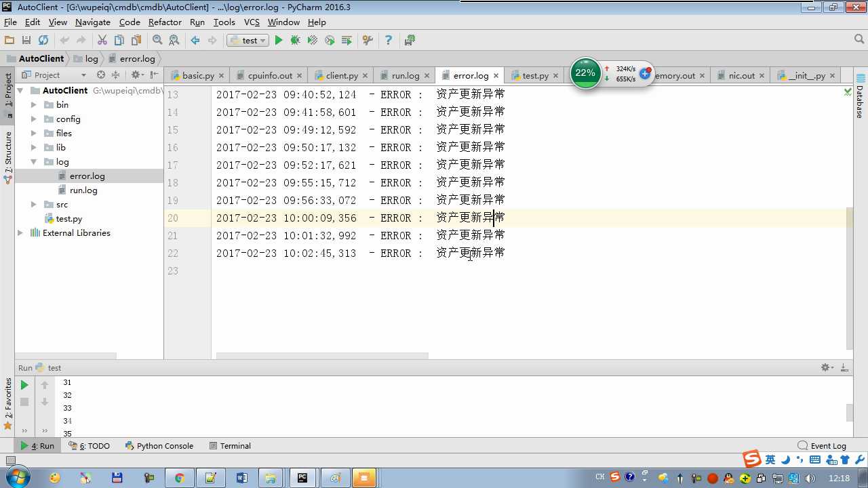Hide the Project panel with the hide icon
This screenshot has height=488, width=868.
(x=155, y=75)
